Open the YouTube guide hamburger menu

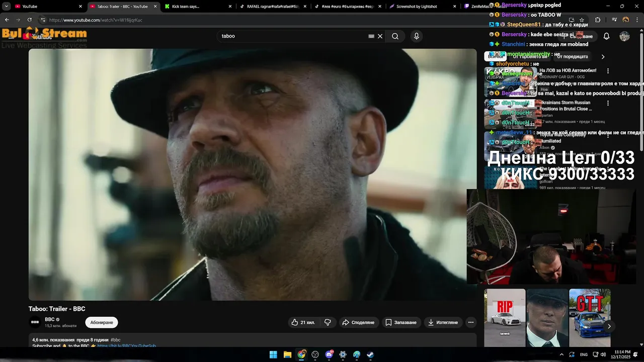pyautogui.click(x=11, y=36)
